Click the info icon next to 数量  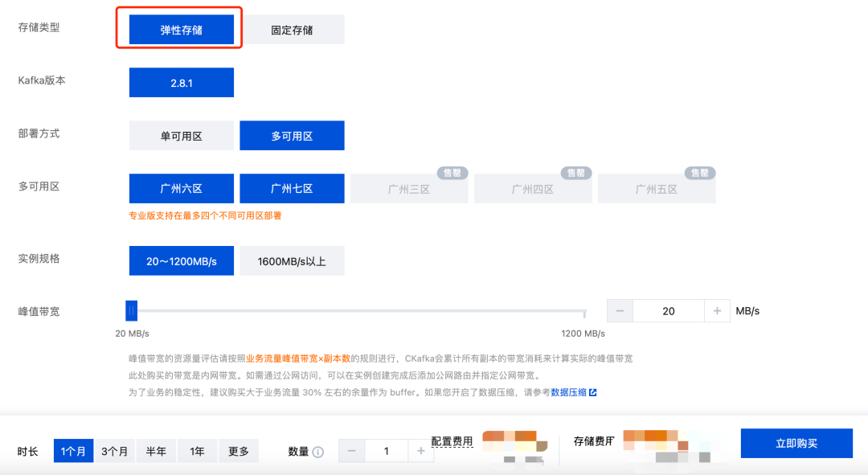tap(317, 452)
